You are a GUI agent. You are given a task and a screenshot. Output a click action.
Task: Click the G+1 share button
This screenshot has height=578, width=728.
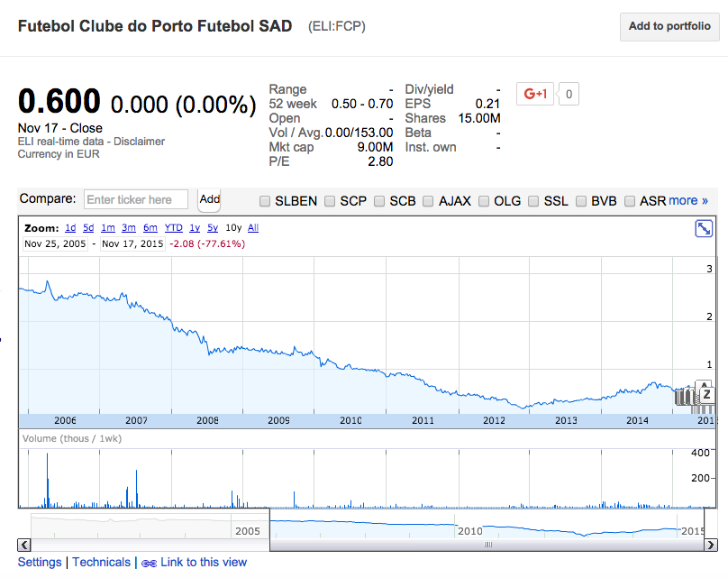535,94
